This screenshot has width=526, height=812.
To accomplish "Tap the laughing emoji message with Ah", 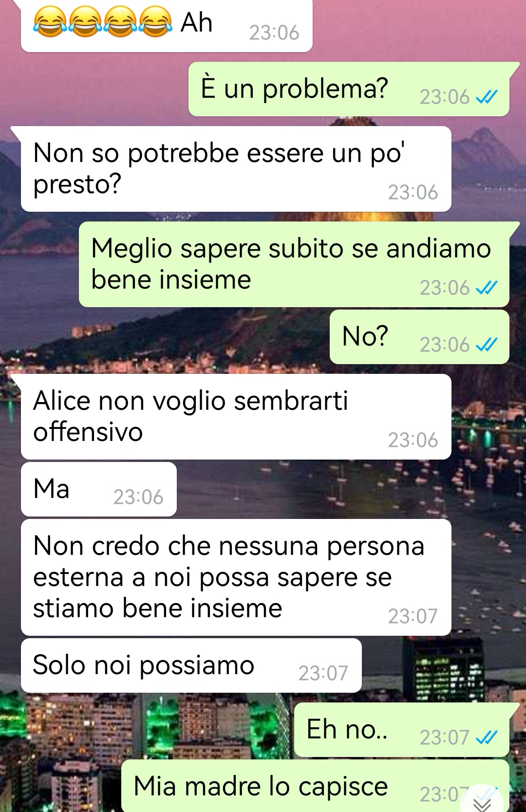I will [x=167, y=25].
